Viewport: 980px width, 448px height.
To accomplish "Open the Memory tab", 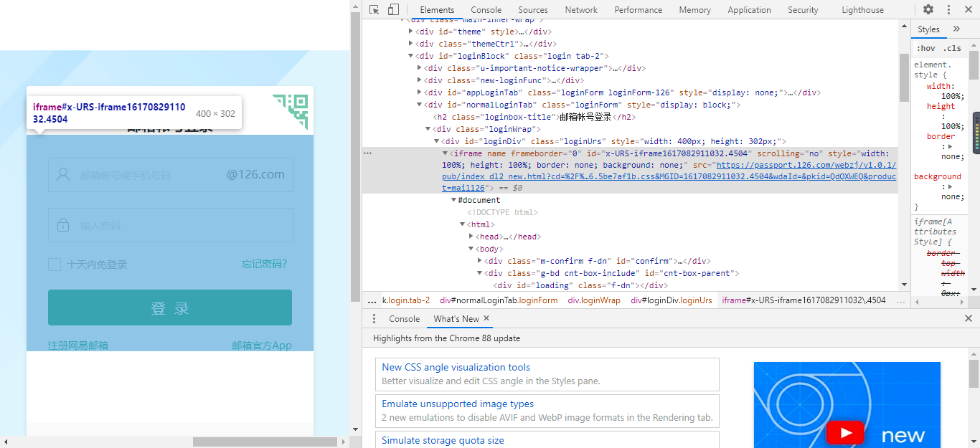I will point(694,10).
